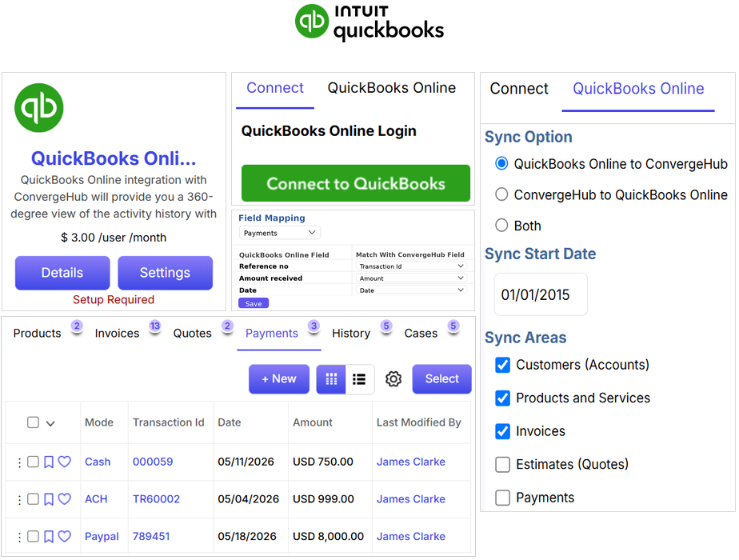Click the Products count badge 2
This screenshot has height=560, width=739.
(77, 326)
